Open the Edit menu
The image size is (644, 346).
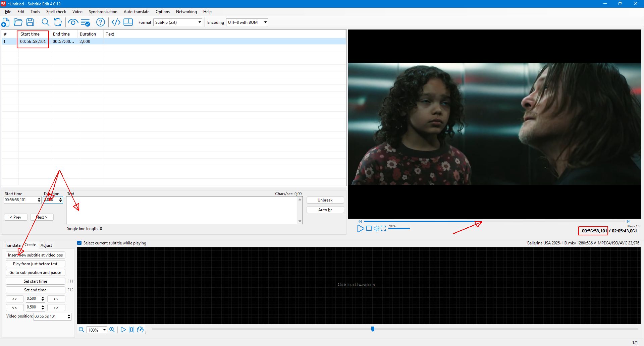click(21, 12)
